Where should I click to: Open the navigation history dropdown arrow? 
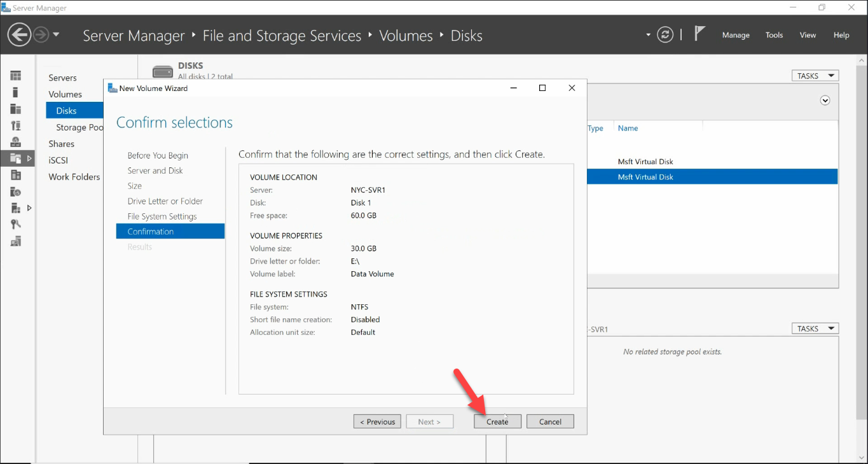pyautogui.click(x=56, y=34)
